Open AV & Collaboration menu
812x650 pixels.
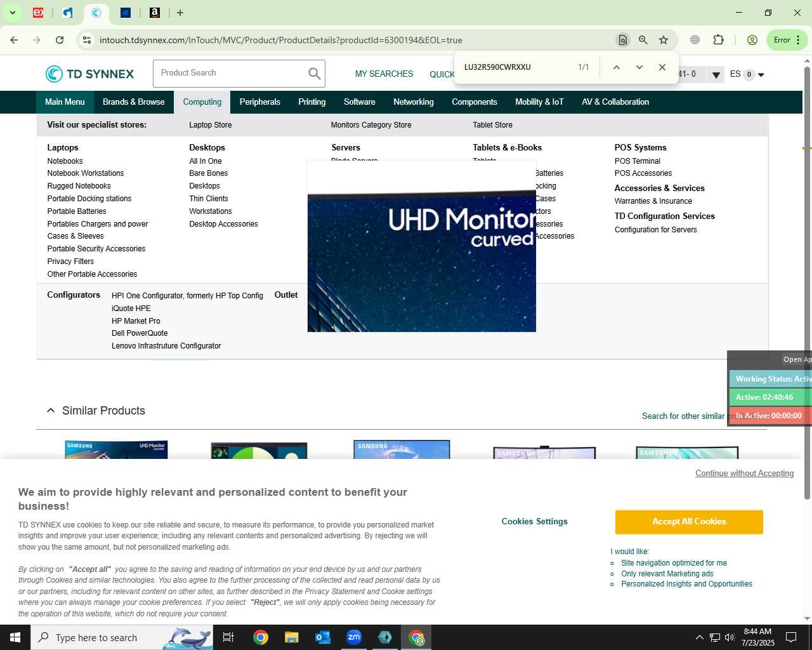pos(615,102)
